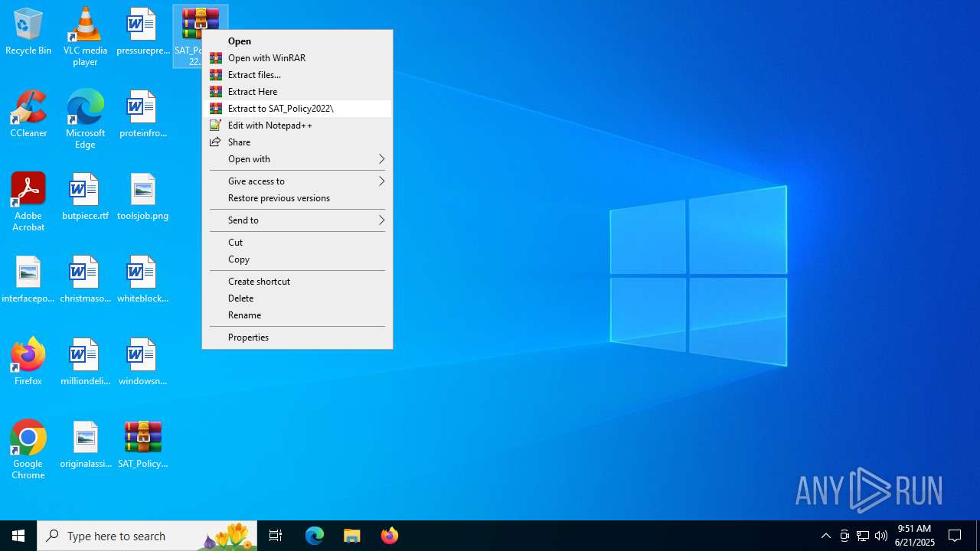980x551 pixels.
Task: Open the taskbar clock and date
Action: 915,536
